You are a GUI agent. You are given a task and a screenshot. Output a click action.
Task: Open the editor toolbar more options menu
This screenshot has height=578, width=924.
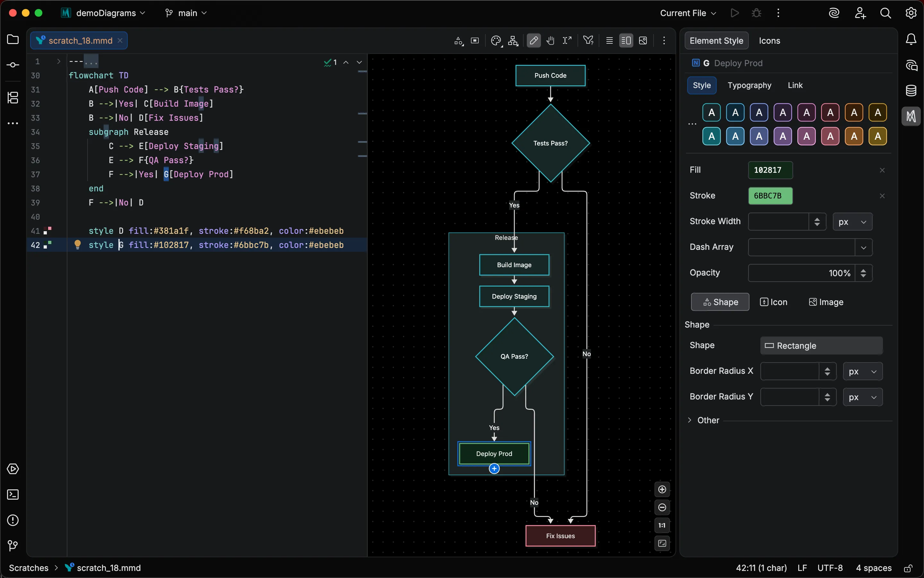(x=664, y=41)
